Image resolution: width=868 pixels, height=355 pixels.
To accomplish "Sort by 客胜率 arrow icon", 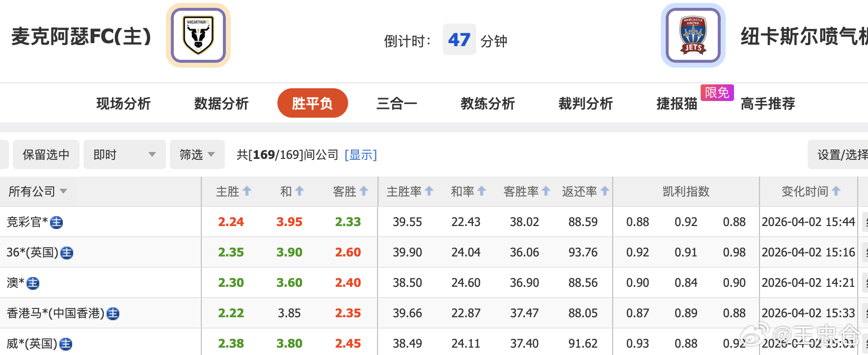I will pyautogui.click(x=546, y=191).
